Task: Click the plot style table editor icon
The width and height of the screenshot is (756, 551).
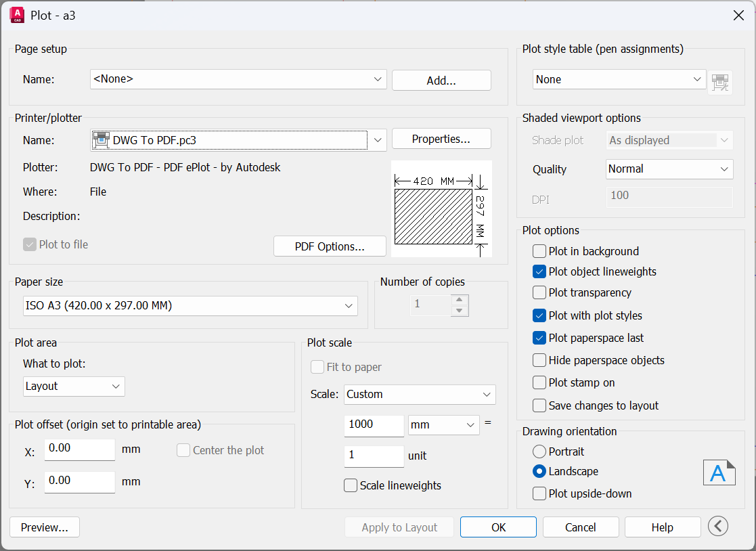Action: (x=719, y=81)
